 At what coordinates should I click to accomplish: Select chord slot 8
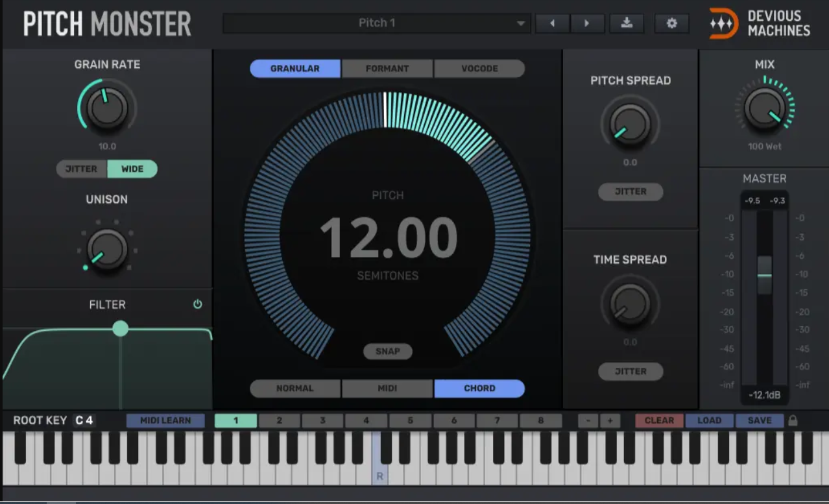coord(540,420)
